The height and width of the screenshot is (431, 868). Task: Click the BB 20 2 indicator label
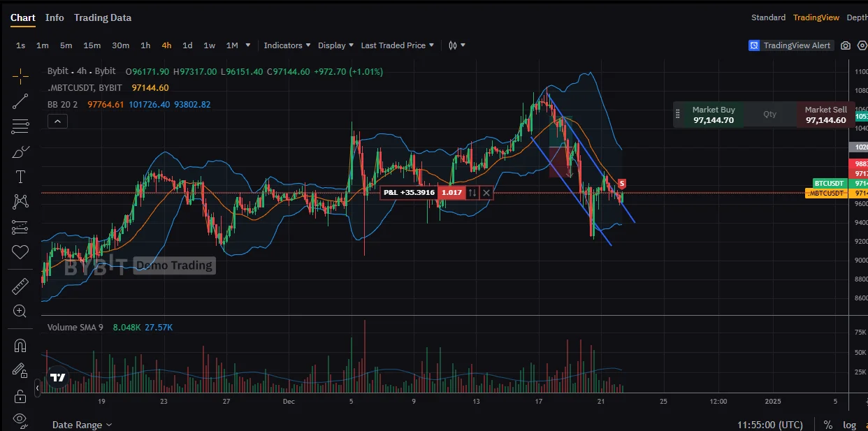coord(64,105)
